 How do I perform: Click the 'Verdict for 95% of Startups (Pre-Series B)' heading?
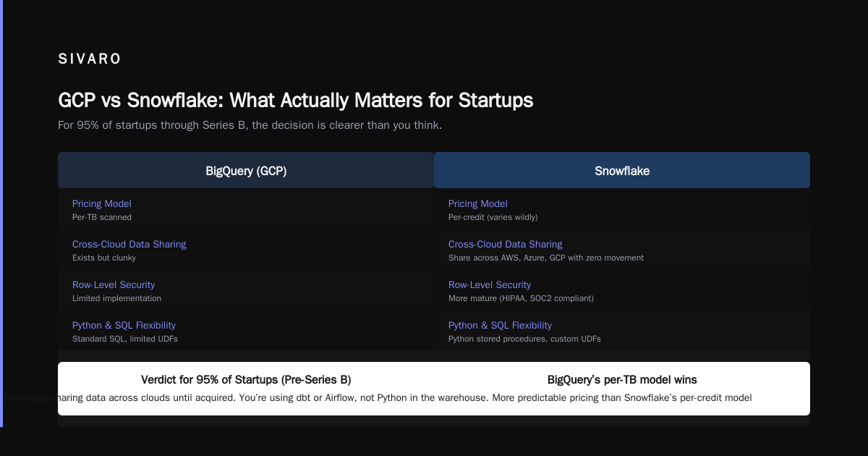click(246, 379)
